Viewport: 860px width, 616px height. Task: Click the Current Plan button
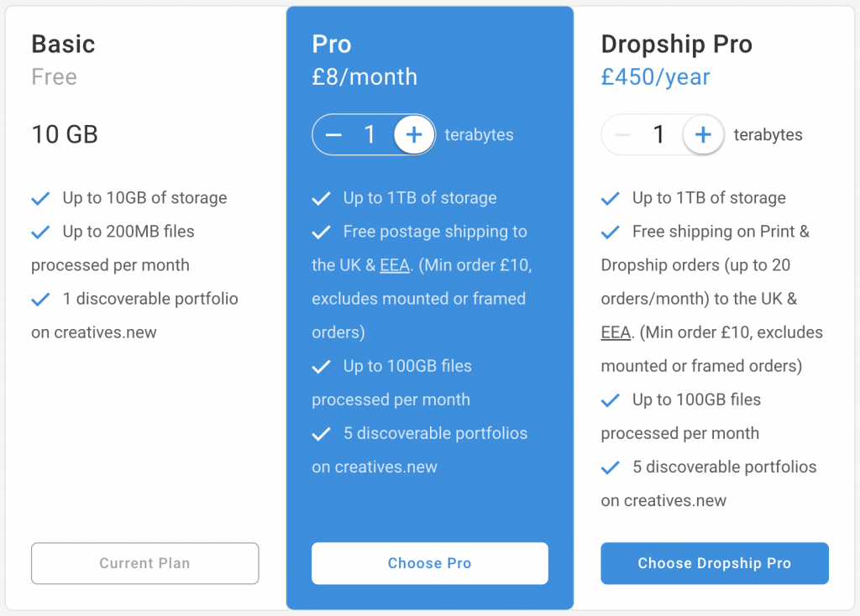(x=144, y=563)
